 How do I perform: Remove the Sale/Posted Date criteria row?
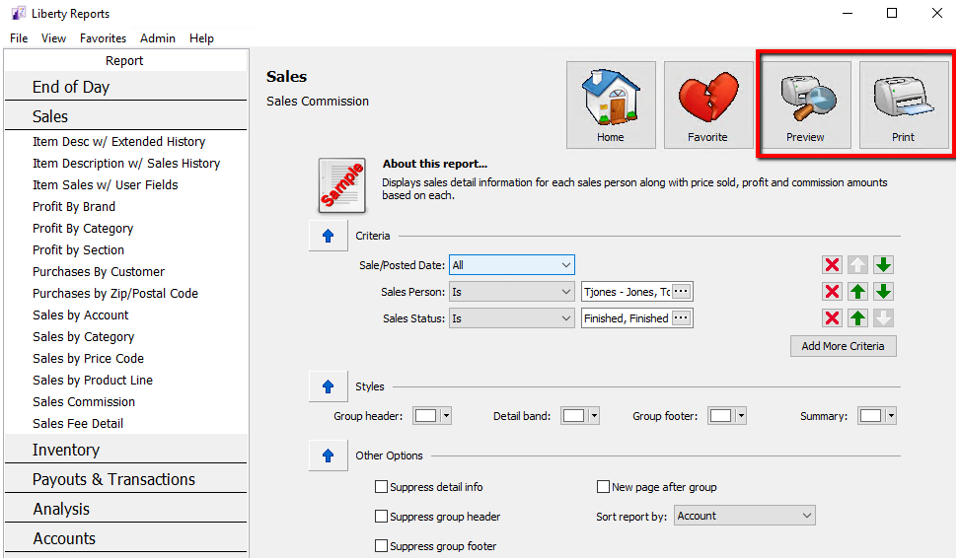coord(832,265)
